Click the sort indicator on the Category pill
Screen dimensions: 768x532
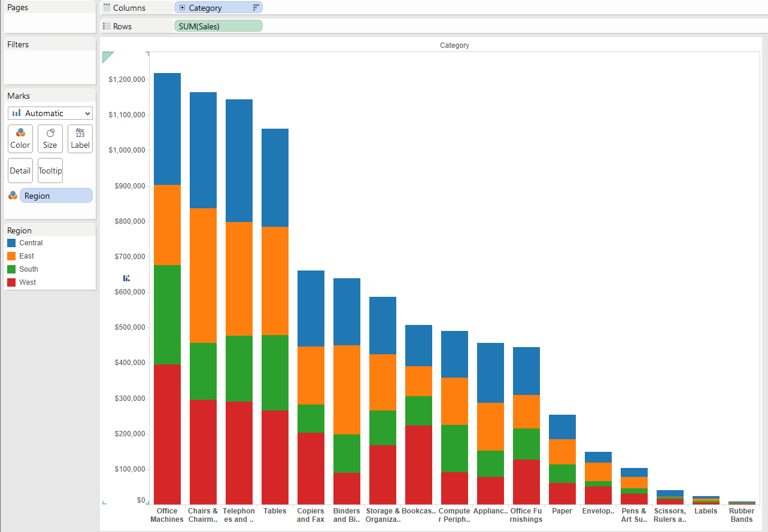[256, 8]
